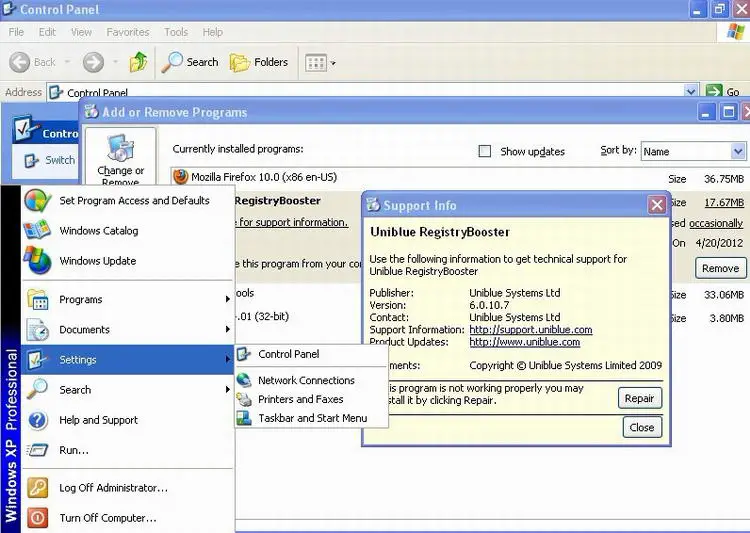
Task: Open Printers and Faxes from submenu
Action: tap(311, 399)
